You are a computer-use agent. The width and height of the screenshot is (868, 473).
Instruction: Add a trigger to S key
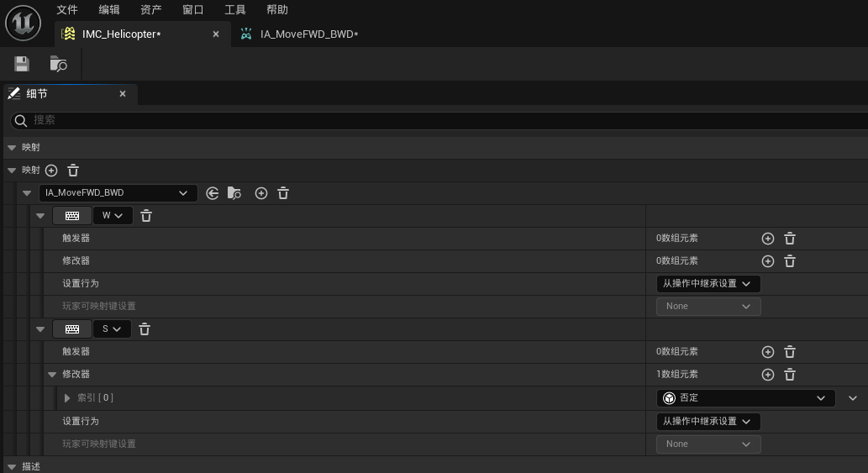coord(768,352)
